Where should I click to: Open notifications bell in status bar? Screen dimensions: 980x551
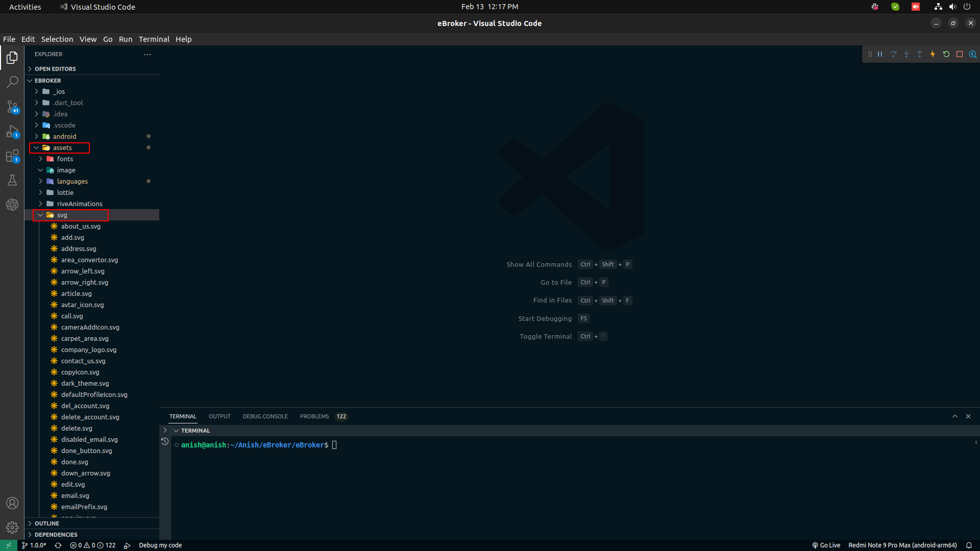pos(969,545)
